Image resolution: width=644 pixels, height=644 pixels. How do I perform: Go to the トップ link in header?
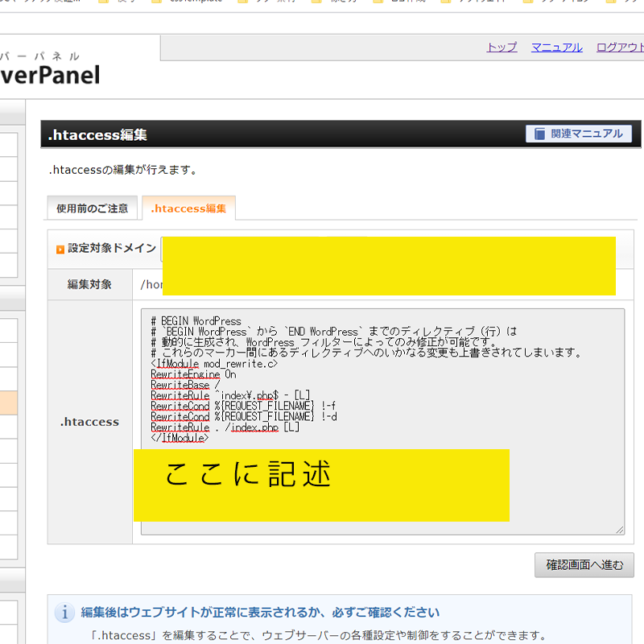[502, 47]
